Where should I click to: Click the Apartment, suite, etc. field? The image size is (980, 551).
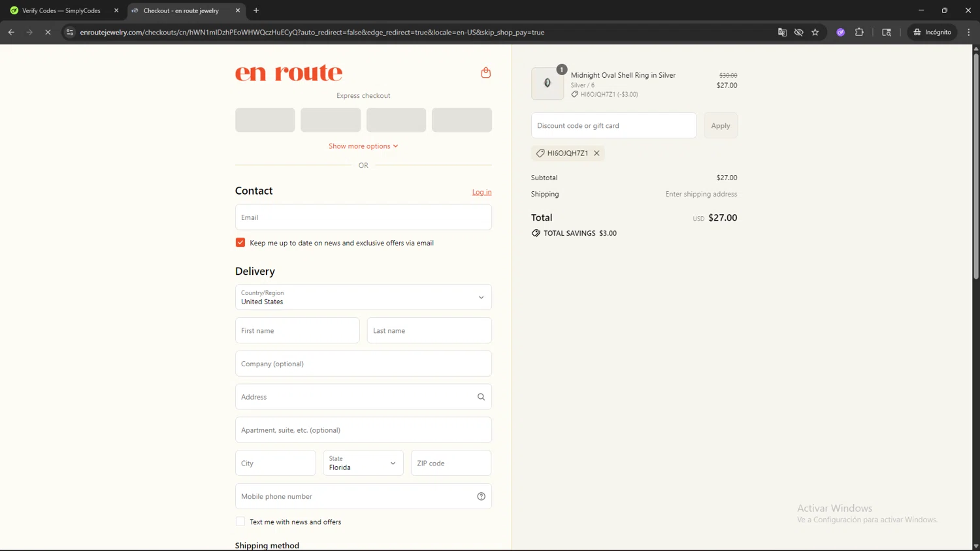(363, 430)
